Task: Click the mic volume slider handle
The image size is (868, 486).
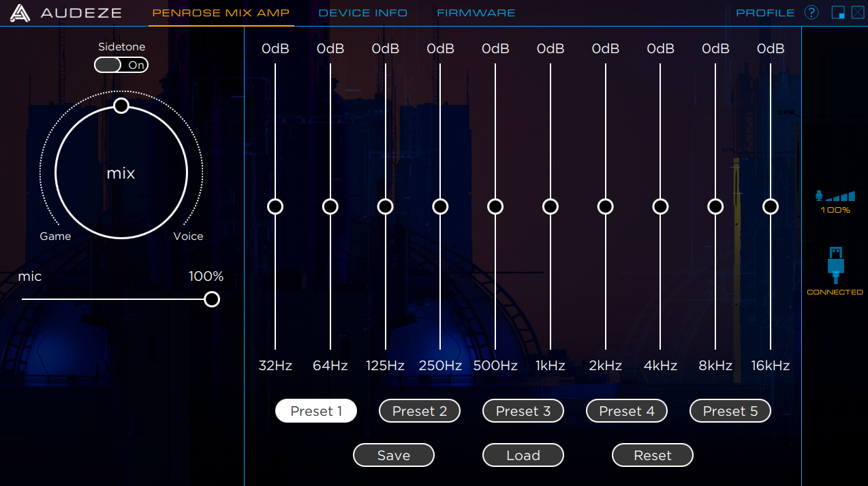Action: 212,299
